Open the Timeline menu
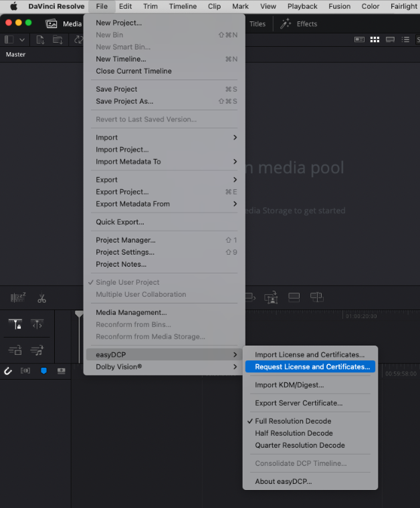This screenshot has height=508, width=420. tap(183, 6)
